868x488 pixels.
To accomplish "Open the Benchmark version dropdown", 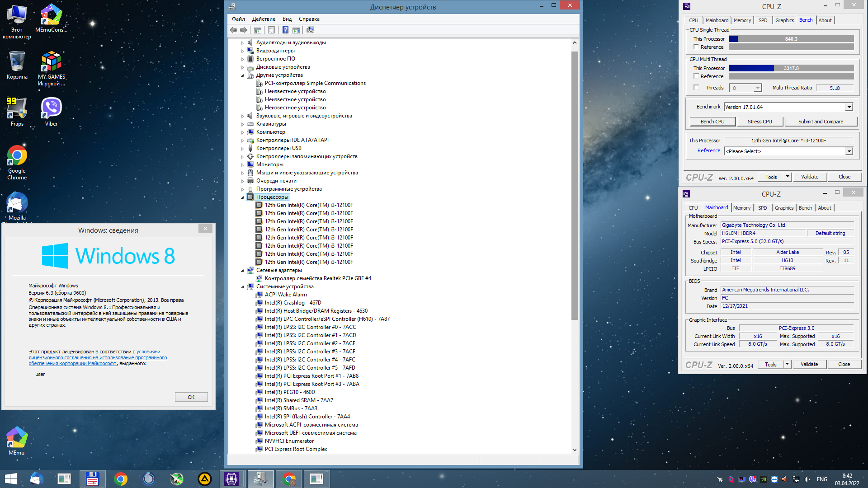I will tap(849, 107).
